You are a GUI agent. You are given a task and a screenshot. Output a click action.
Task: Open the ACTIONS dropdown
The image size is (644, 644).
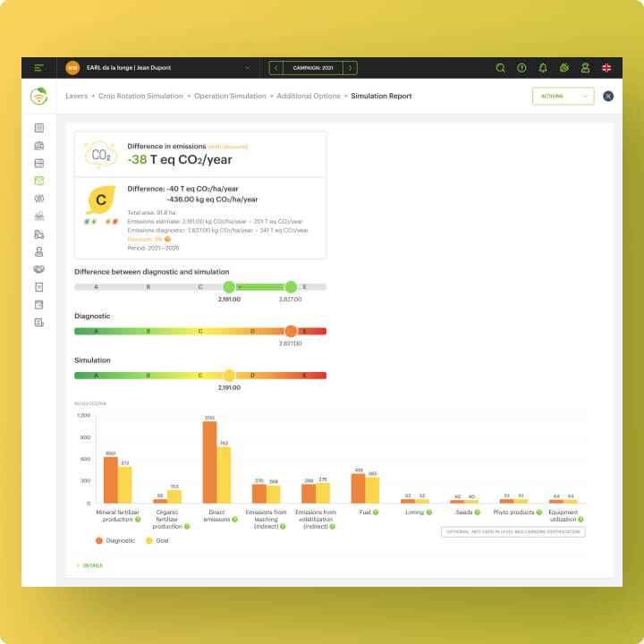(x=563, y=96)
